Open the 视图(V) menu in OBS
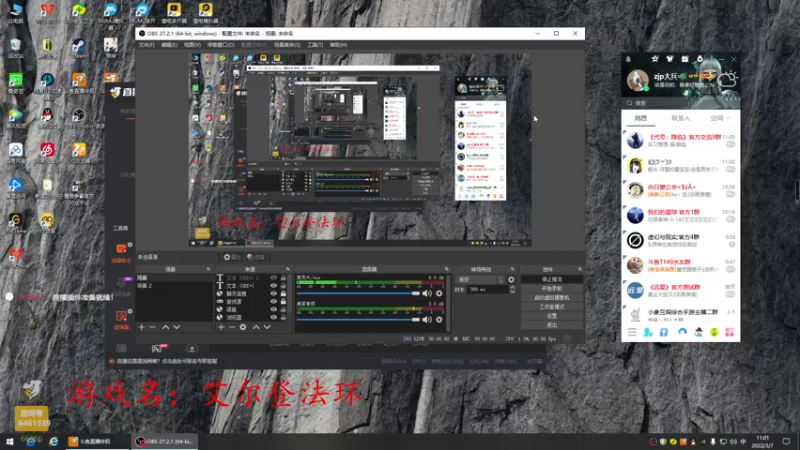800x450 pixels. (x=192, y=45)
